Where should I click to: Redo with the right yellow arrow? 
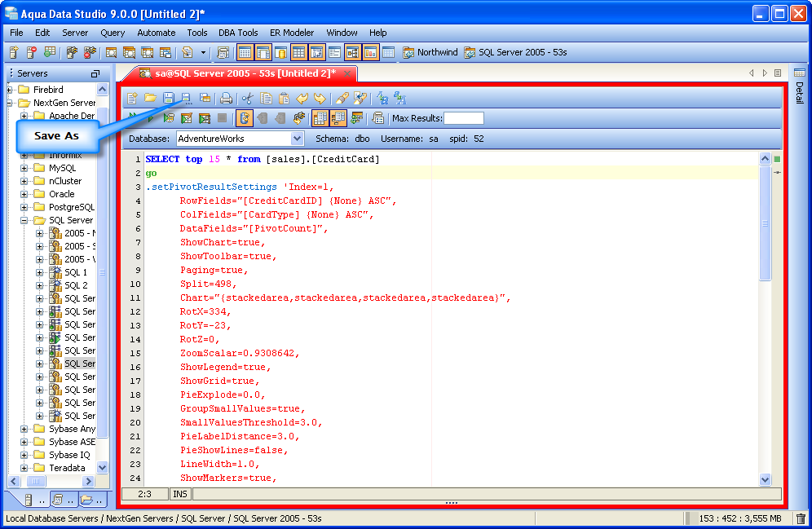pyautogui.click(x=320, y=98)
